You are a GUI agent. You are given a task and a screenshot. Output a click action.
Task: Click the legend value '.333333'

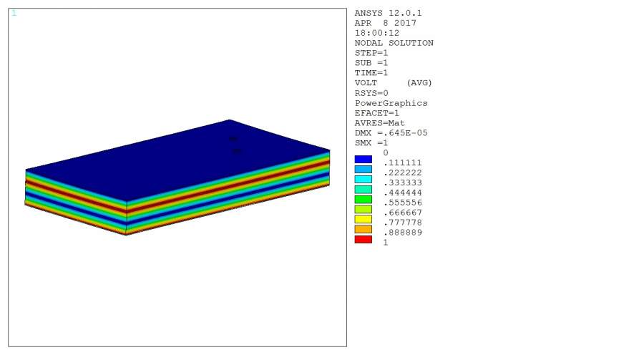(x=402, y=183)
